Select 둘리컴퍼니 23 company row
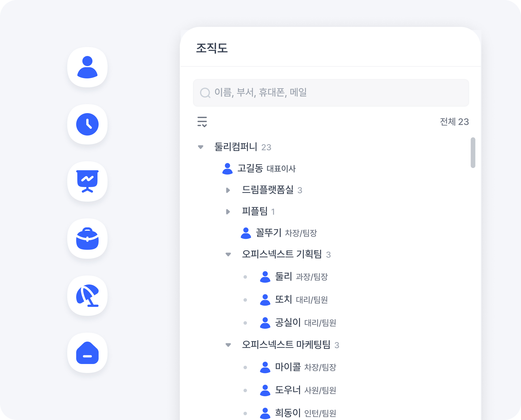The height and width of the screenshot is (420, 521). point(243,147)
